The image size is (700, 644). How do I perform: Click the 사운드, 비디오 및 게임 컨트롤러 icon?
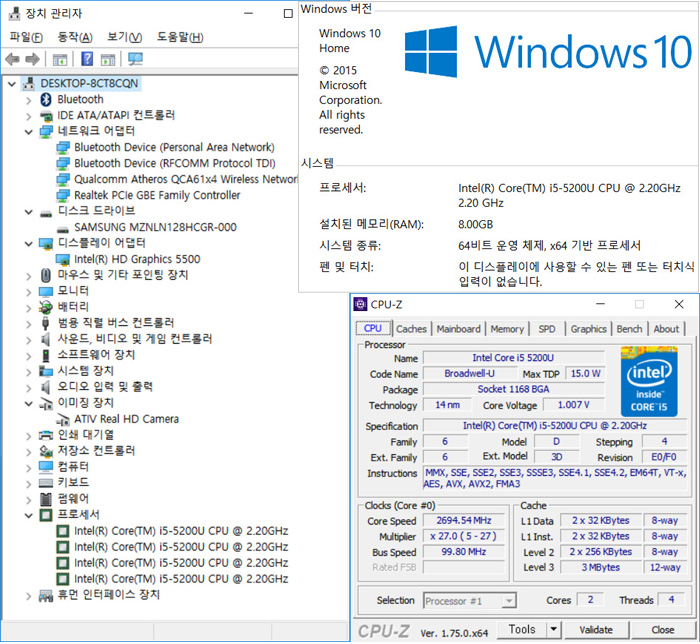[46, 339]
